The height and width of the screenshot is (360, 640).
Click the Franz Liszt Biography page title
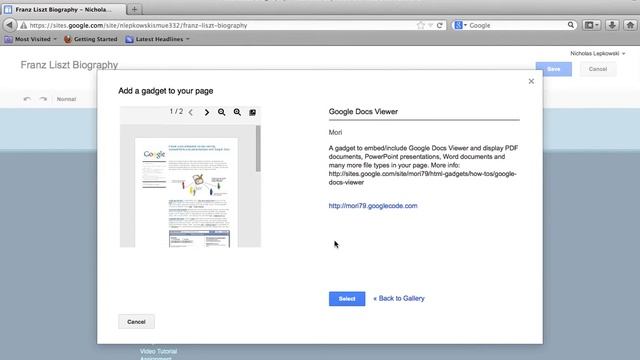coord(69,65)
